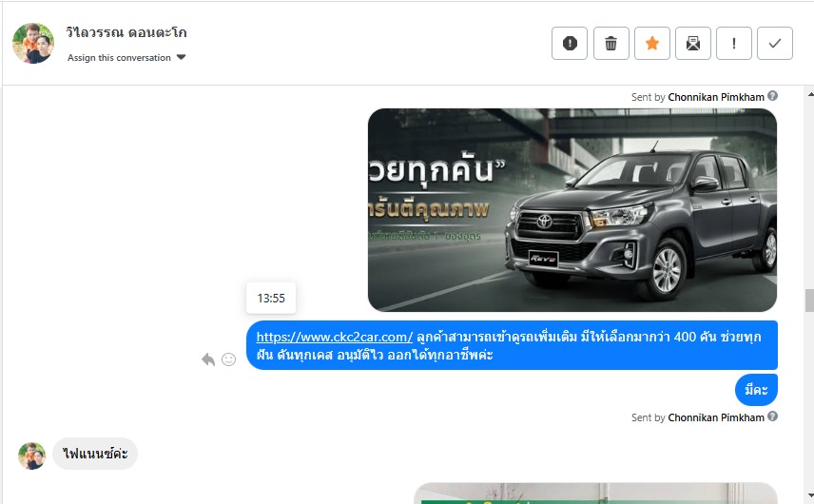Open partially visible green image below
The height and width of the screenshot is (504, 814).
(595, 494)
